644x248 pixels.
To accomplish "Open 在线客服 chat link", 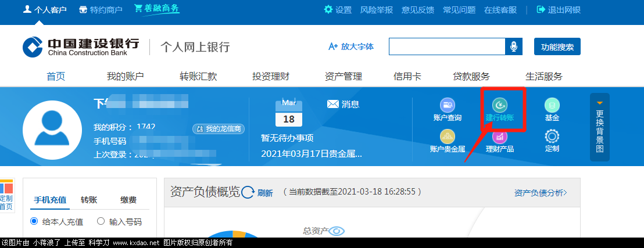I will [500, 10].
